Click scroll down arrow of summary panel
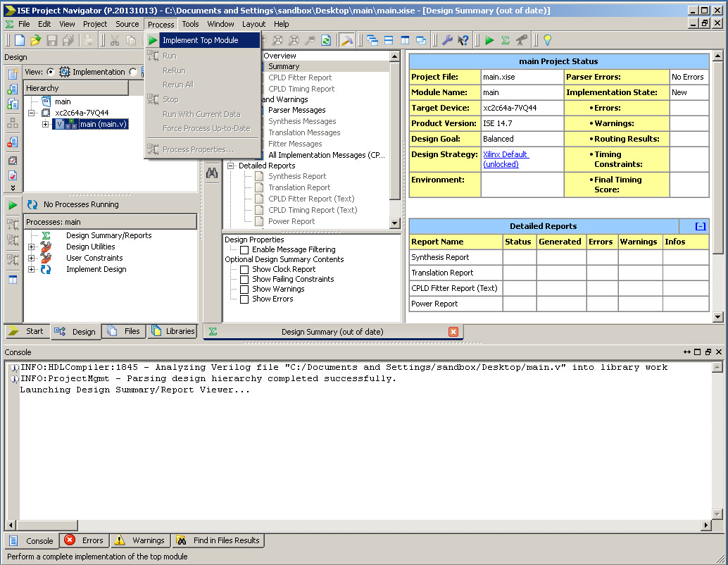Screen dimensions: 728x565 (717, 317)
